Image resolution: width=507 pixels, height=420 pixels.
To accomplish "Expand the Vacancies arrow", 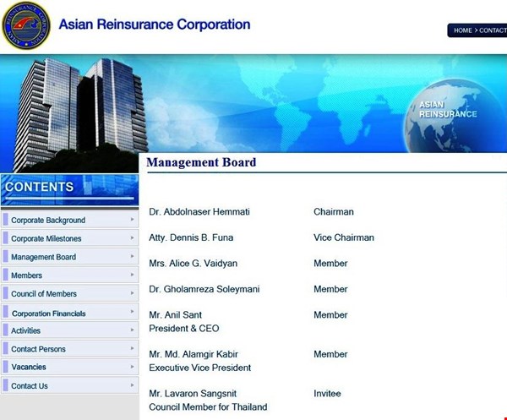I will coord(133,367).
